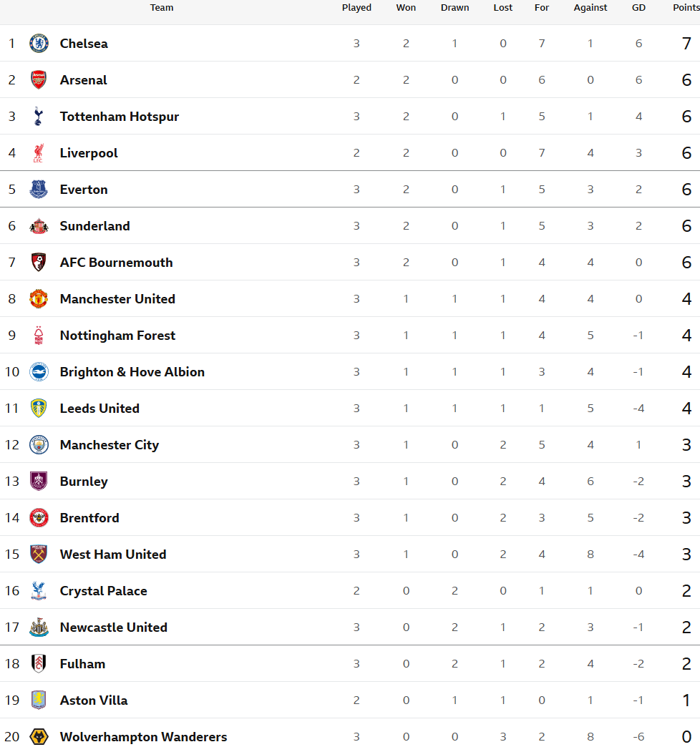700x752 pixels.
Task: Click the Liverpool liver bird crest
Action: point(39,153)
